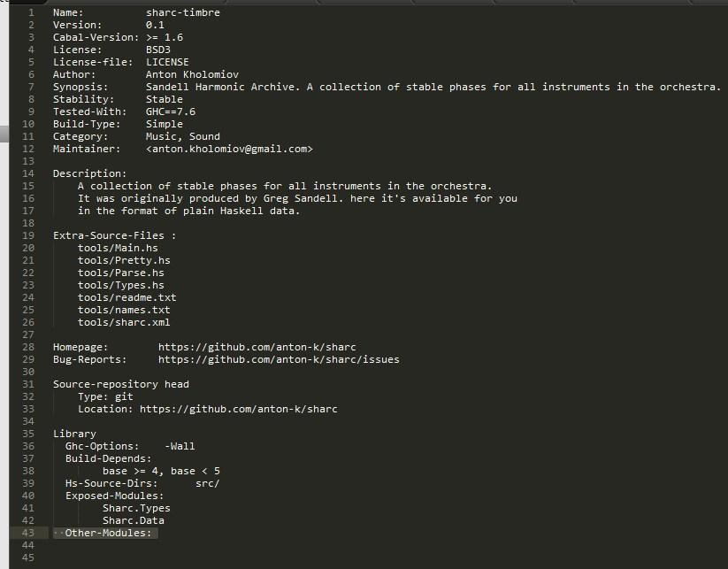Click the maintainer email anton.kholomiov@gmail.com
This screenshot has height=569, width=728.
tap(229, 149)
